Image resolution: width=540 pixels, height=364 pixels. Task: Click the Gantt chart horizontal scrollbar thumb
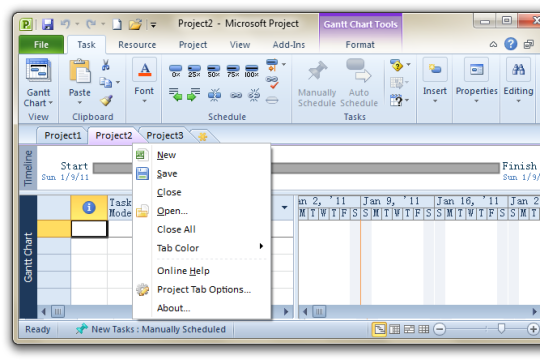[319, 312]
